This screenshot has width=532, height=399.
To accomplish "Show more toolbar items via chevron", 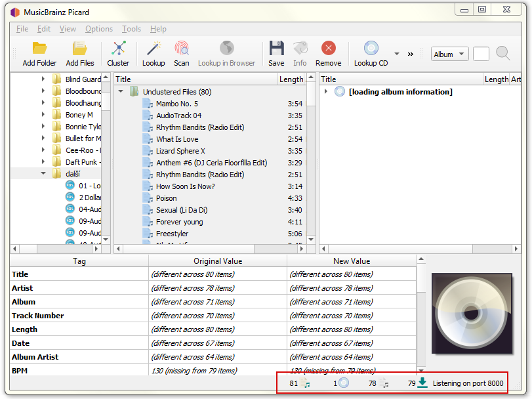I will pyautogui.click(x=411, y=54).
